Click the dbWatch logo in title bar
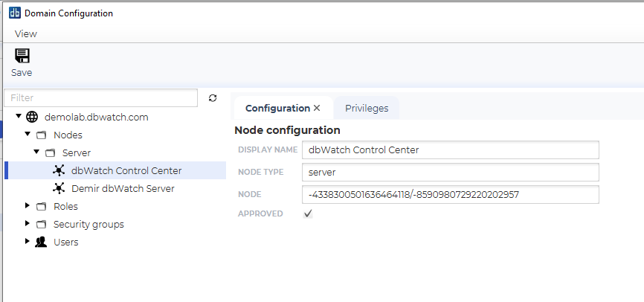644x302 pixels. 15,13
